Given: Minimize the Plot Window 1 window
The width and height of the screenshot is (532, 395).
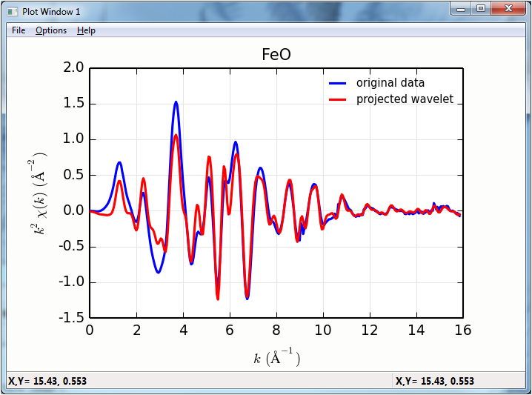Looking at the screenshot, I should (x=461, y=8).
